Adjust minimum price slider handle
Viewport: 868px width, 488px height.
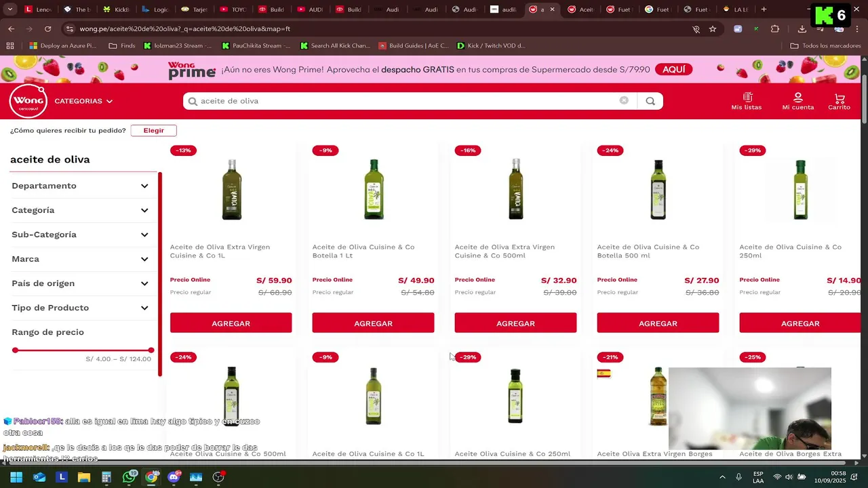[15, 350]
